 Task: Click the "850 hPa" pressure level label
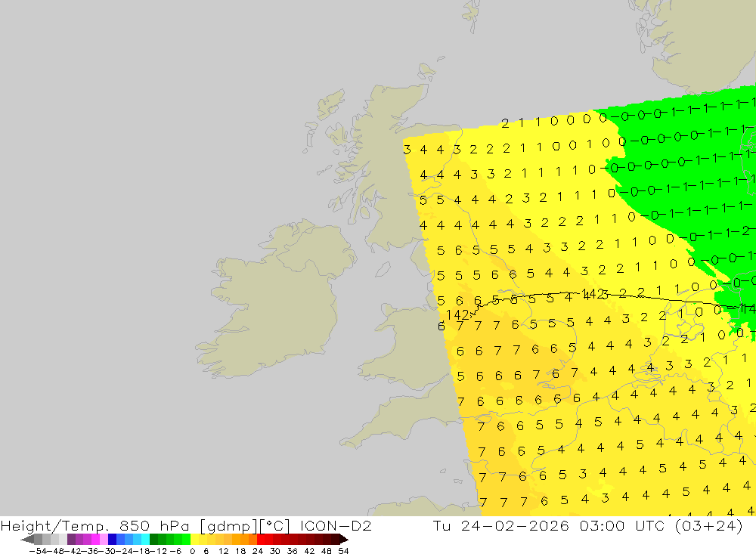153,525
